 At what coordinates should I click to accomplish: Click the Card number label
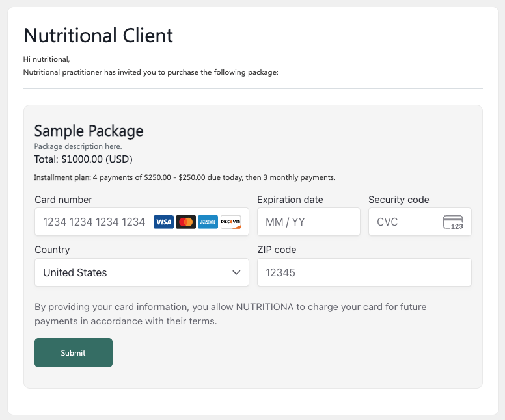[x=63, y=200]
